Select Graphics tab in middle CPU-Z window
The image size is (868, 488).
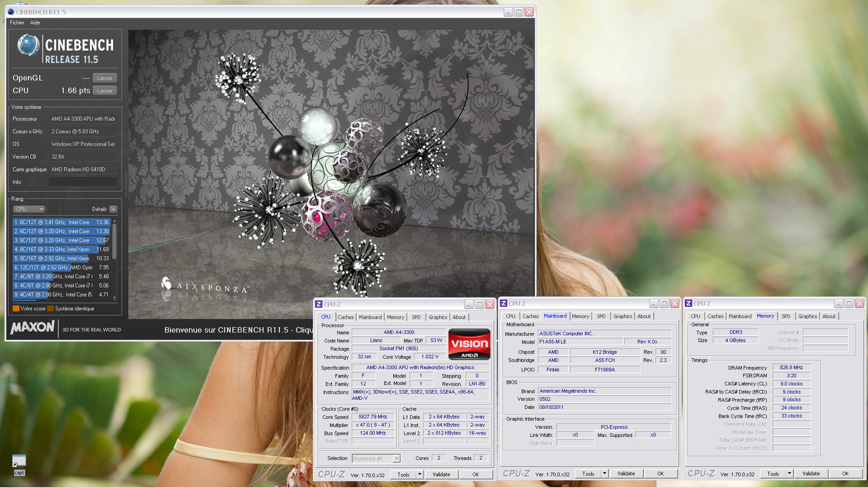[x=623, y=316]
